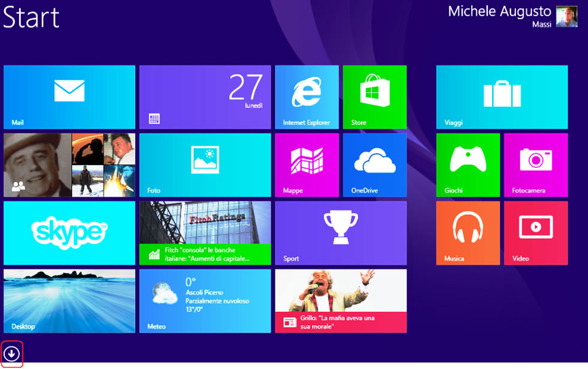Viewport: 588px width, 369px height.
Task: Open the Video tile
Action: click(x=536, y=233)
